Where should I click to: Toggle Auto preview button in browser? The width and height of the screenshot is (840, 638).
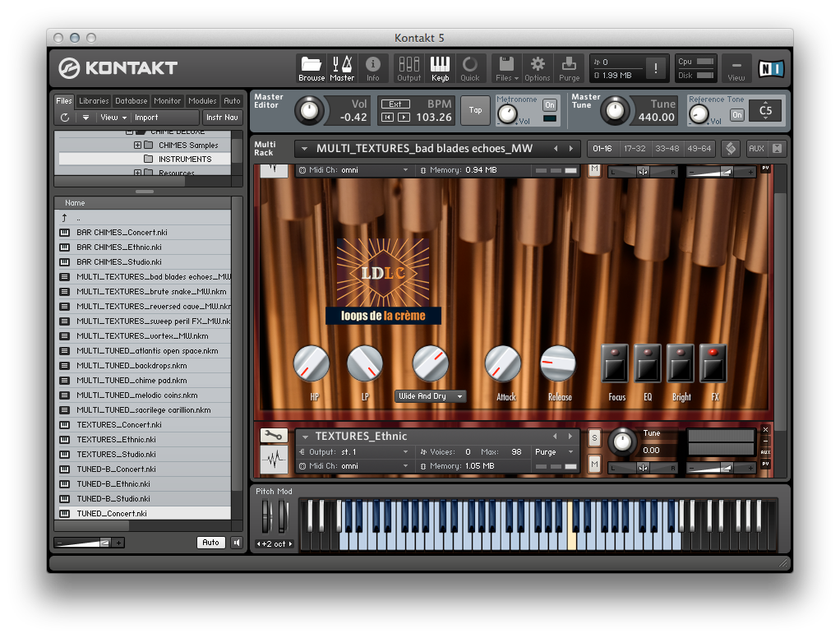[x=210, y=543]
